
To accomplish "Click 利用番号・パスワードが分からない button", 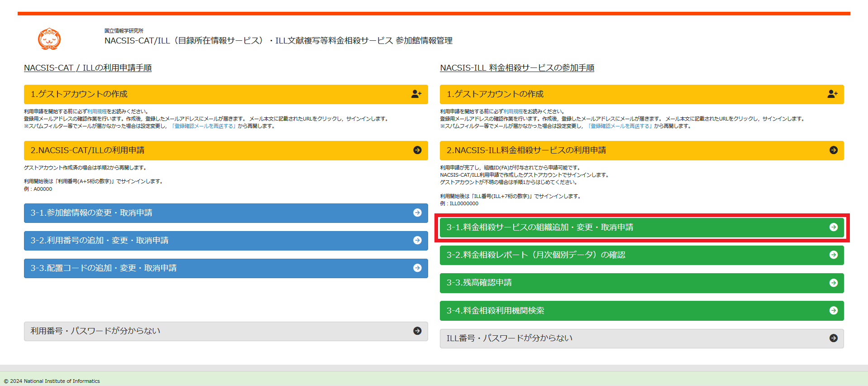I will click(226, 331).
